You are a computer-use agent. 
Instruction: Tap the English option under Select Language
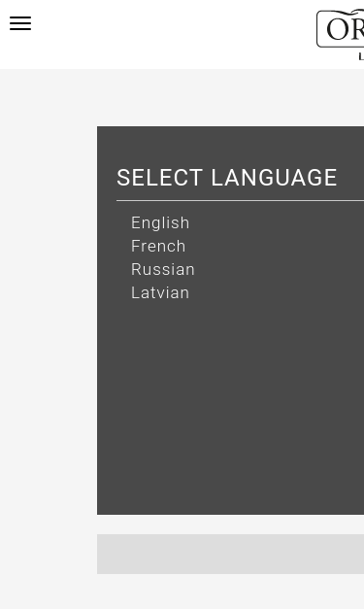coord(160,223)
